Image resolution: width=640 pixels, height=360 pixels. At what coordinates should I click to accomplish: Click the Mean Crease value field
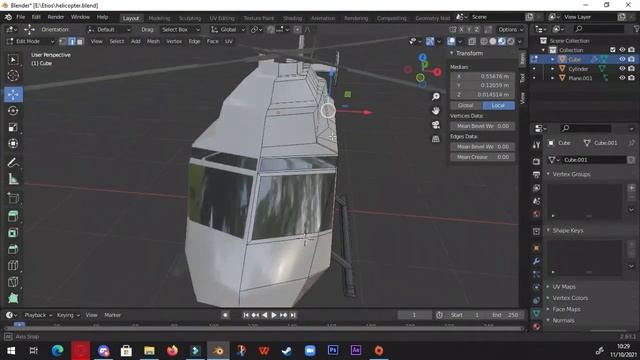pyautogui.click(x=482, y=157)
